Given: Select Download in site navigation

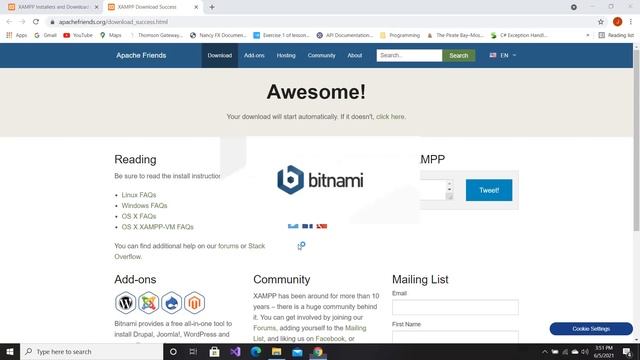Looking at the screenshot, I should point(220,55).
